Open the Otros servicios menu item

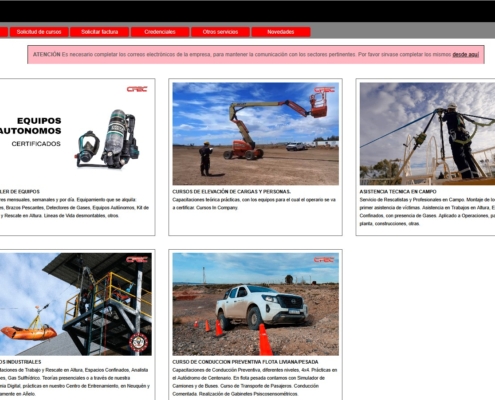pos(220,32)
